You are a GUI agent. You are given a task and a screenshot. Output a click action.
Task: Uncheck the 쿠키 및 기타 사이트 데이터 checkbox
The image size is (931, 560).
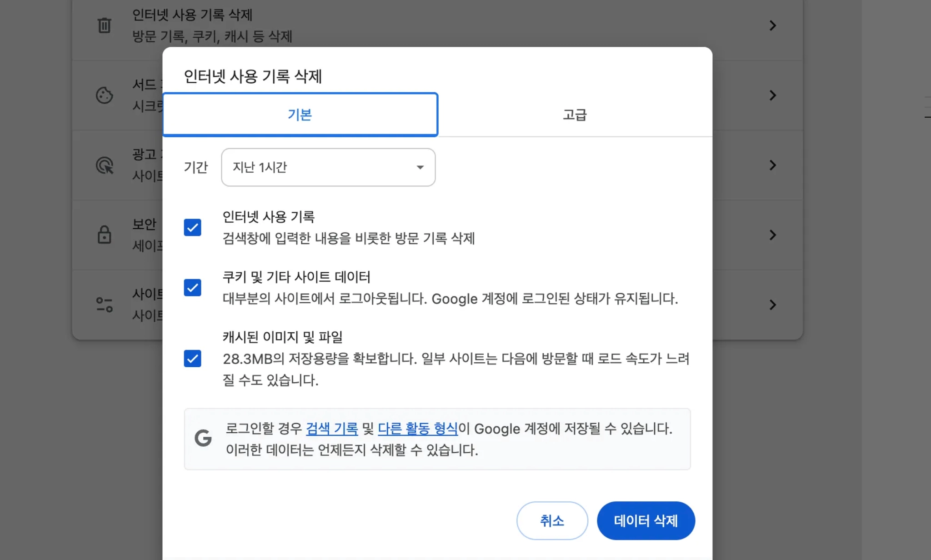[192, 288]
